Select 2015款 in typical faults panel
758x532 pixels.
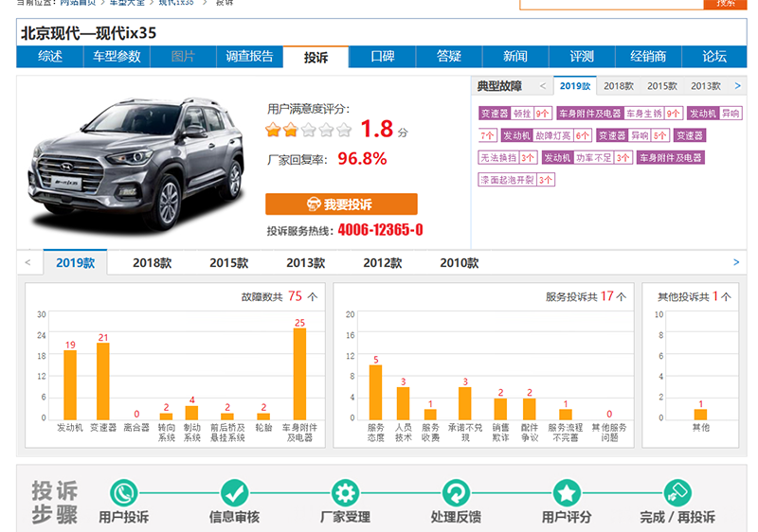click(x=661, y=86)
